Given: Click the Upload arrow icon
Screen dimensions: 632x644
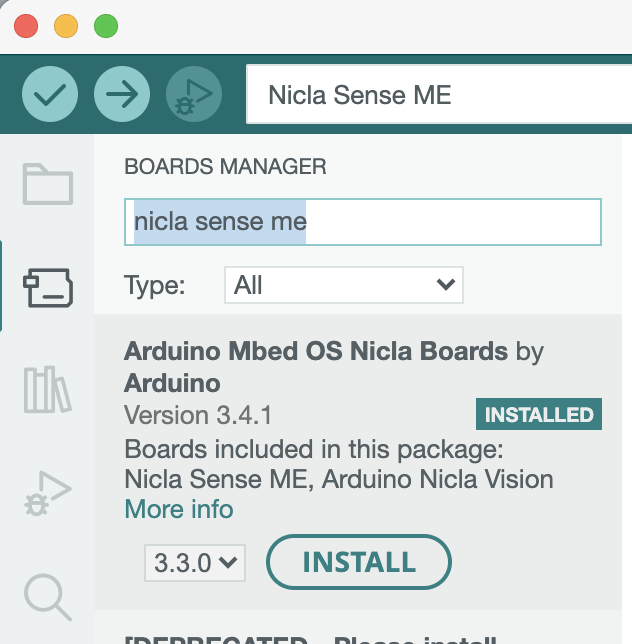Looking at the screenshot, I should click(122, 95).
